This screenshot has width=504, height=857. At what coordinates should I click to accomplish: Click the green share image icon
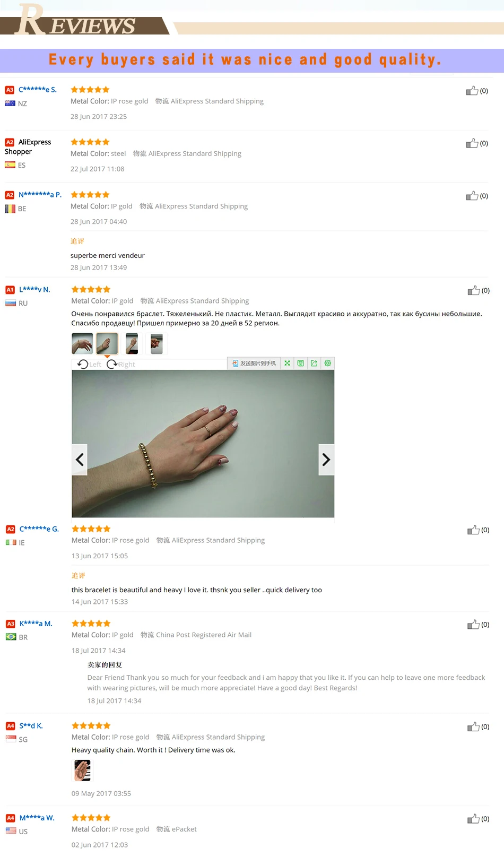coord(314,363)
